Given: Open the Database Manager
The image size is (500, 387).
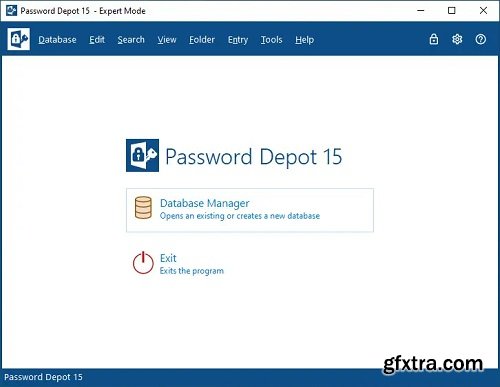Looking at the screenshot, I should pos(250,210).
